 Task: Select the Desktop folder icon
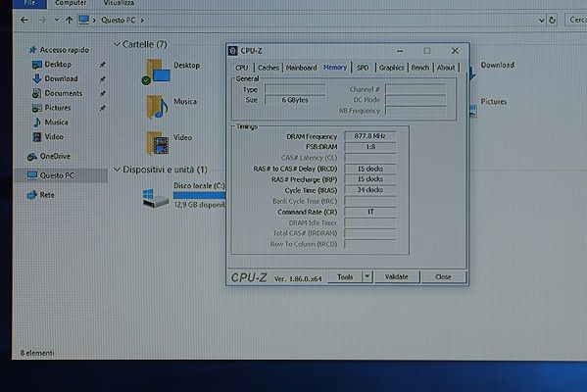(x=157, y=72)
